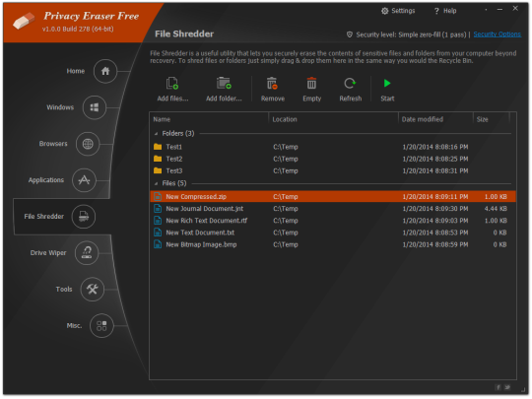Open Settings via the gear icon
Image resolution: width=532 pixels, height=399 pixels.
pos(384,11)
